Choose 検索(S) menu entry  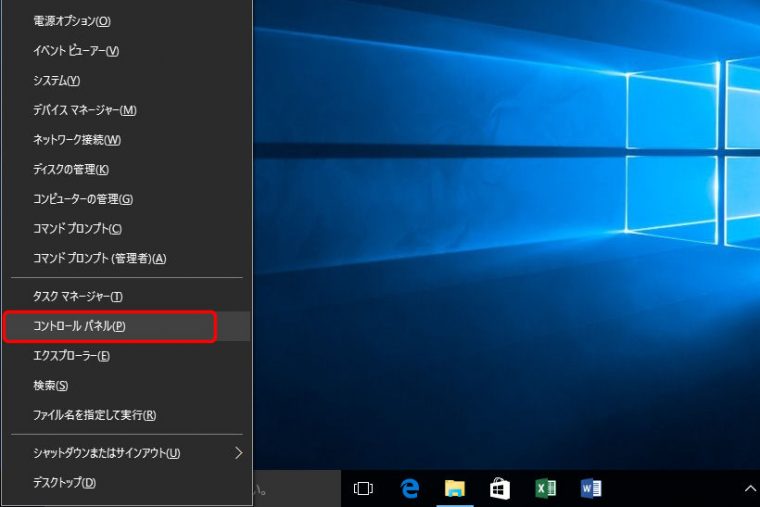127,386
